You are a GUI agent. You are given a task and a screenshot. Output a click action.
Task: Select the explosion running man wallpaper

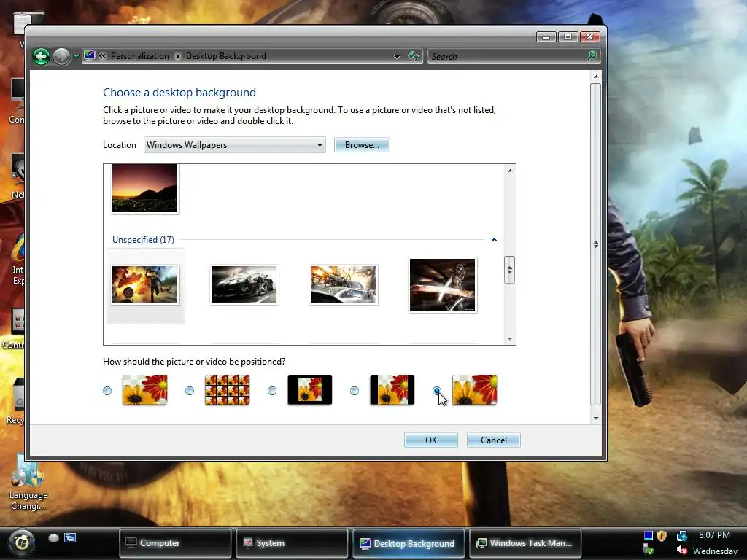pos(145,285)
